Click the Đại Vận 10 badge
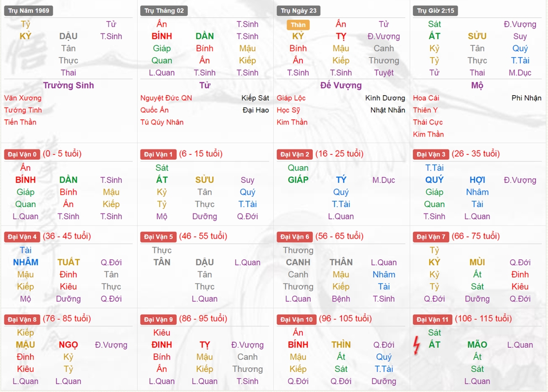Image resolution: width=548 pixels, height=392 pixels. click(x=296, y=319)
